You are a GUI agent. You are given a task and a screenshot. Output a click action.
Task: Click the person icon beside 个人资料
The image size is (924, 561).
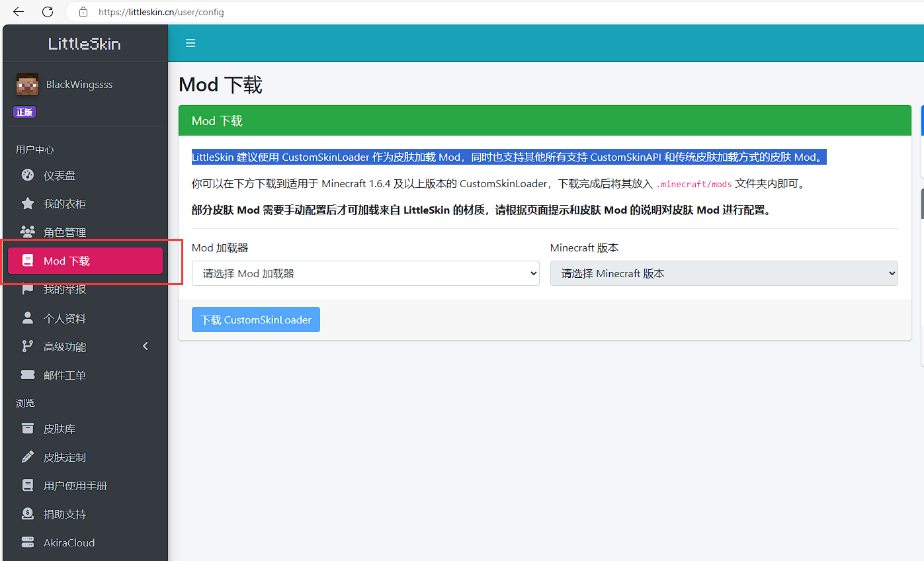coord(27,318)
